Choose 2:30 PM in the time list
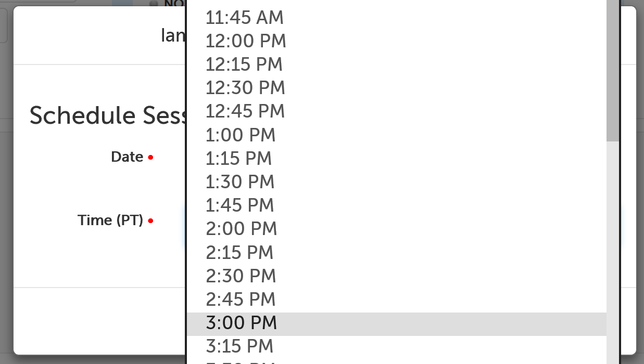 (x=241, y=276)
